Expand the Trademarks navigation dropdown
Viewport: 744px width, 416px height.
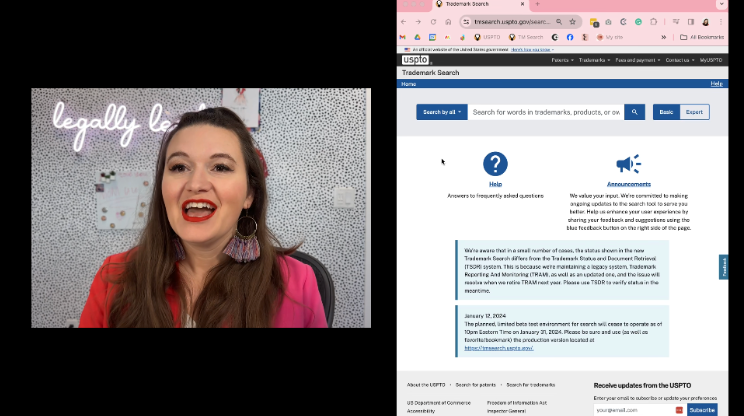pyautogui.click(x=593, y=60)
